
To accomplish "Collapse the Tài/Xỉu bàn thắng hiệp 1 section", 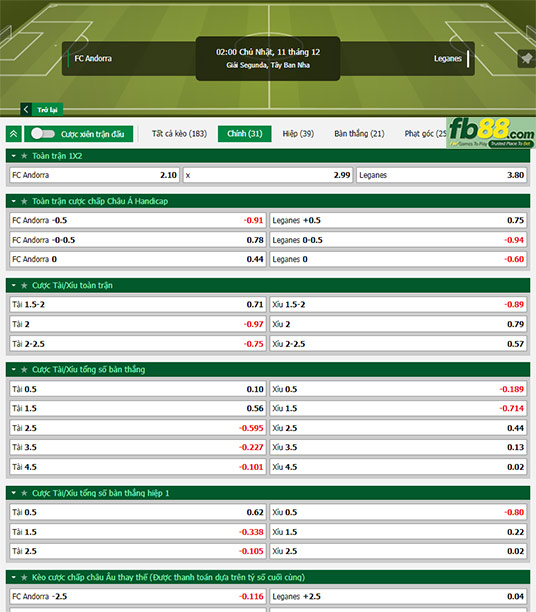I will (14, 493).
